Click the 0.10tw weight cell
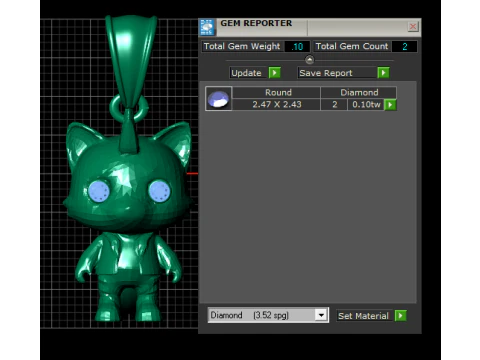 366,104
